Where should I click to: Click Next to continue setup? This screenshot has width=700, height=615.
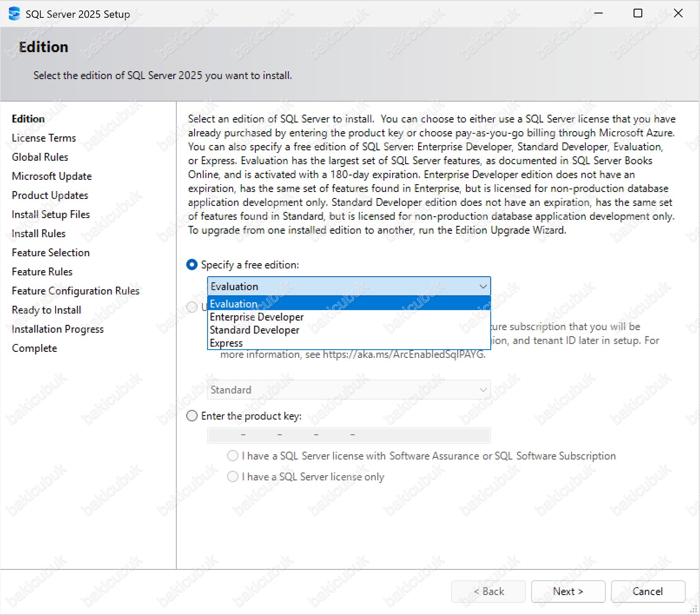coord(568,591)
